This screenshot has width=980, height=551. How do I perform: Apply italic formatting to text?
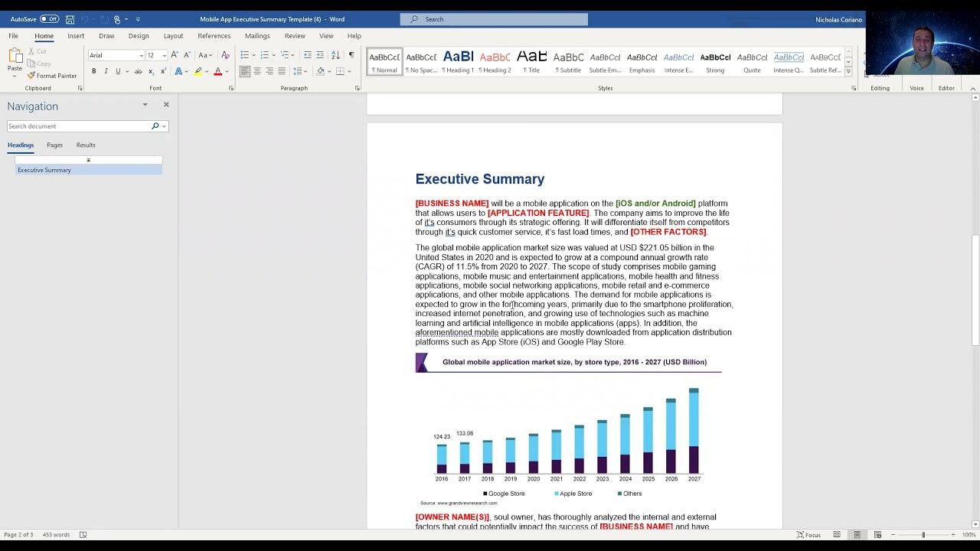[x=106, y=71]
